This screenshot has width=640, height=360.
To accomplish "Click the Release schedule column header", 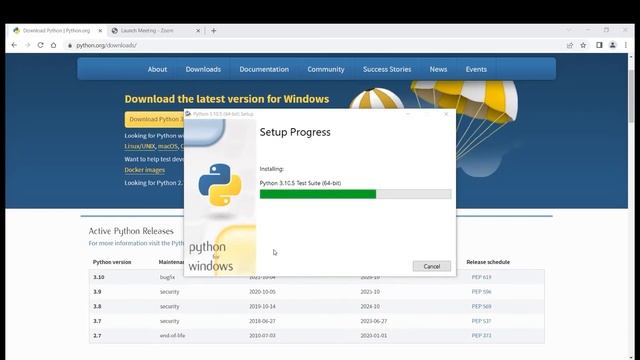I will pyautogui.click(x=488, y=262).
